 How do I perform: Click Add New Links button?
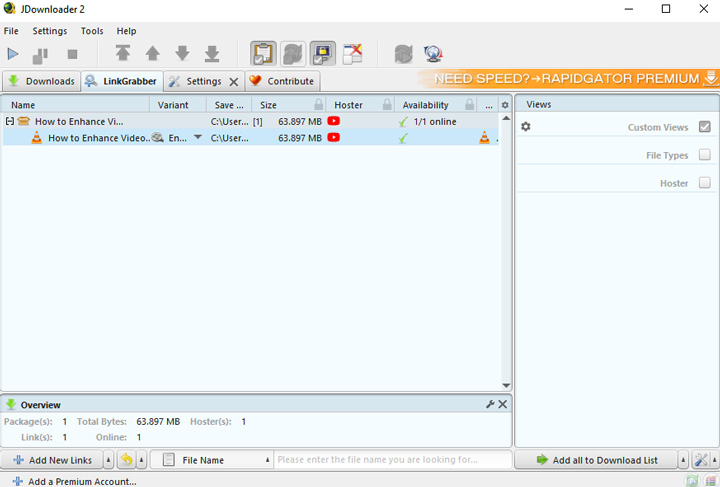(52, 460)
